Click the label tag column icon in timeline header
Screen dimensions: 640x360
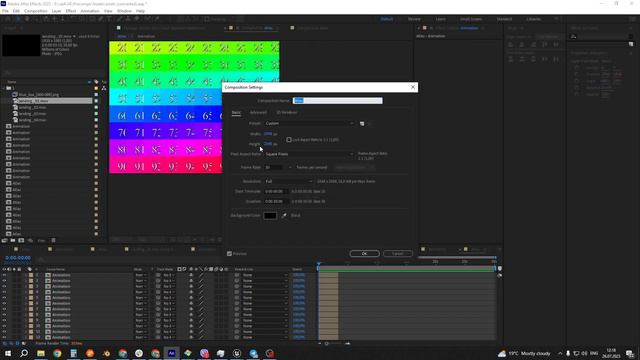[29, 269]
